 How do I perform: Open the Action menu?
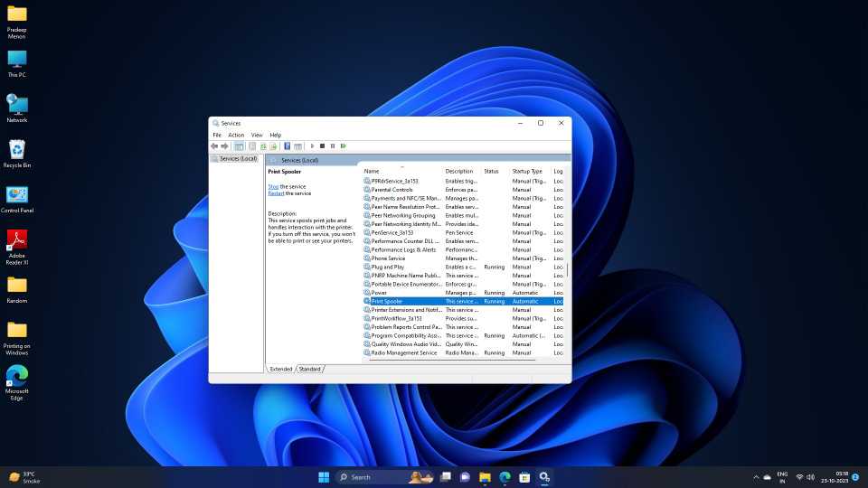236,135
